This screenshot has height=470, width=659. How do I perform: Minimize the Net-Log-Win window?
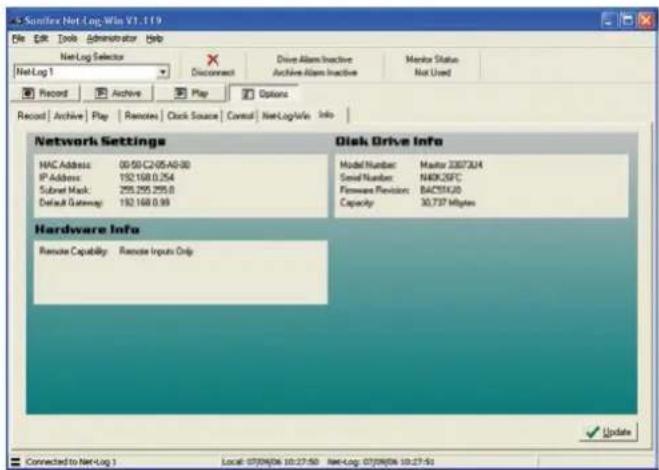[608, 20]
